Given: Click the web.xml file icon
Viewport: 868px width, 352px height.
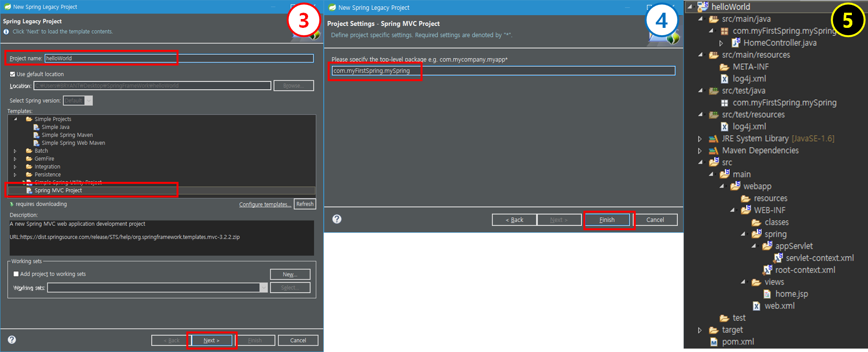Looking at the screenshot, I should [x=757, y=306].
